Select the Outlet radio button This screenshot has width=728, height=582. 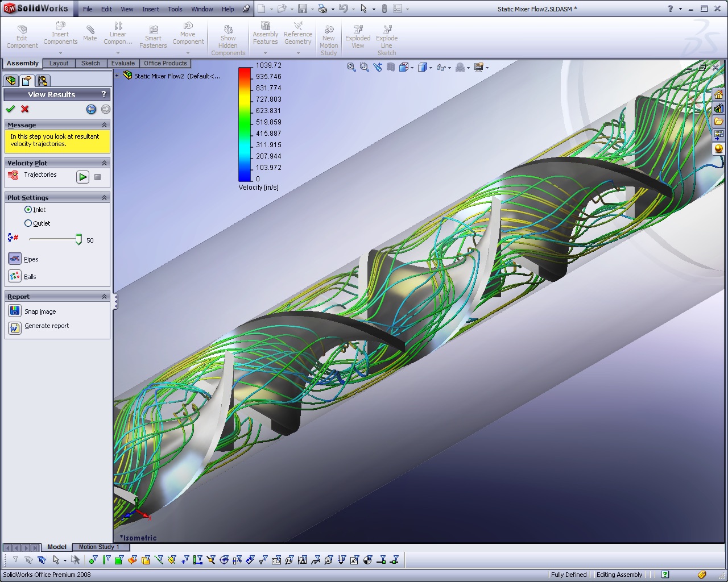(x=28, y=223)
